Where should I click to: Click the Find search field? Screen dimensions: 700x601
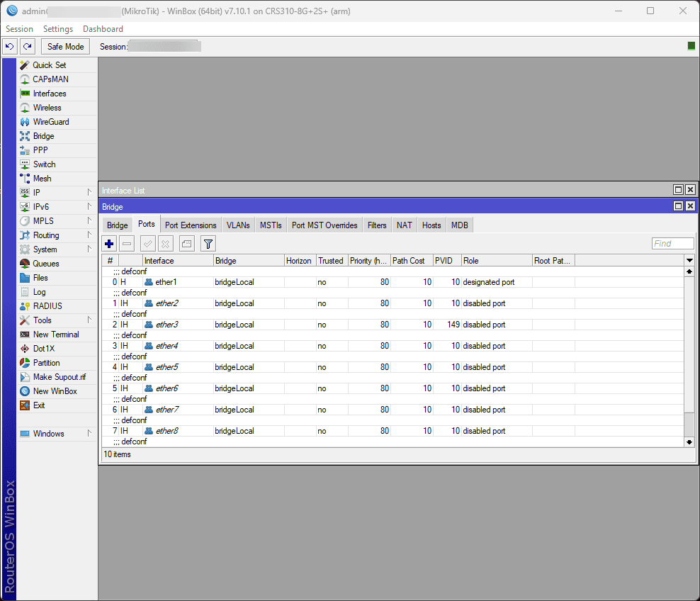[x=672, y=244]
